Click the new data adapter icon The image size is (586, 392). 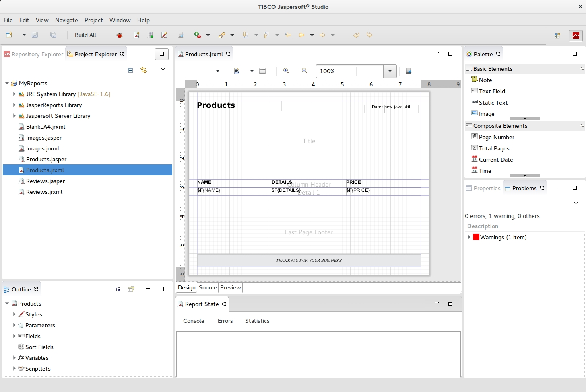coord(151,35)
